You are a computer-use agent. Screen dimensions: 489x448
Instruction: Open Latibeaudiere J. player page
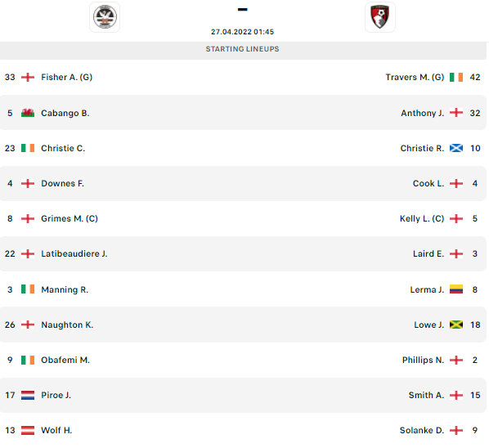(x=74, y=253)
